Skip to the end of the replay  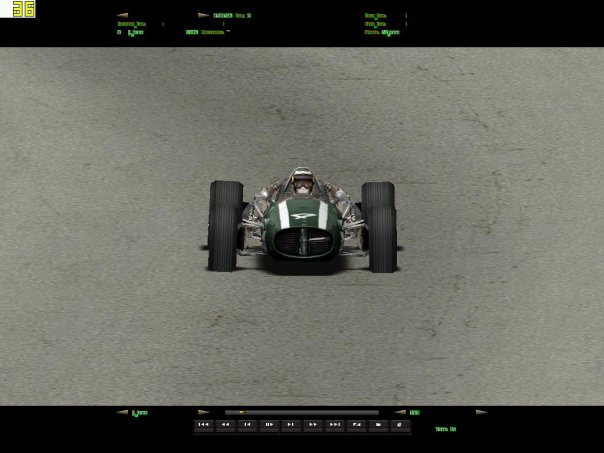pos(334,425)
